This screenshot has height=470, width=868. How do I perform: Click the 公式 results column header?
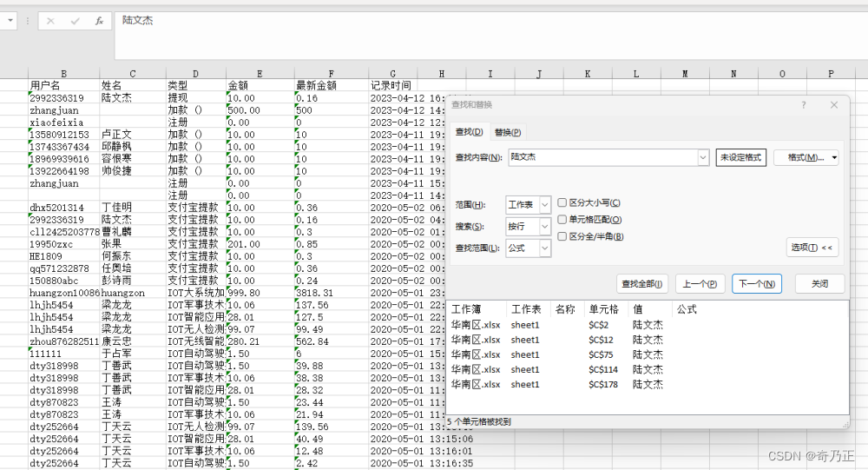[687, 309]
